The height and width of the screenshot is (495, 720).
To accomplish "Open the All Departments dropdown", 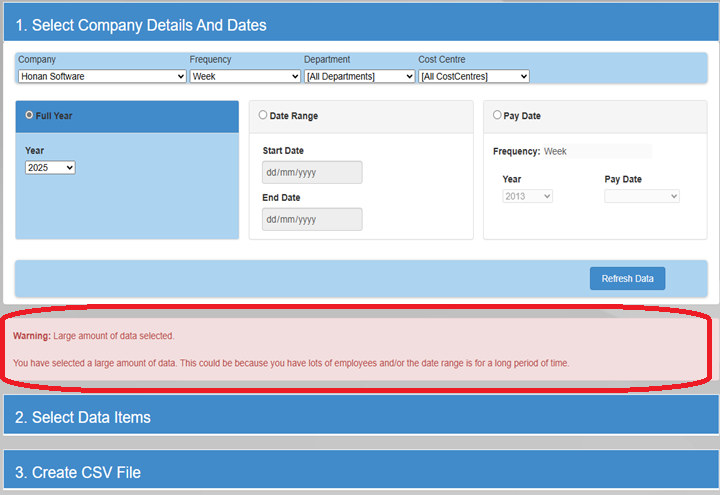I will click(359, 76).
